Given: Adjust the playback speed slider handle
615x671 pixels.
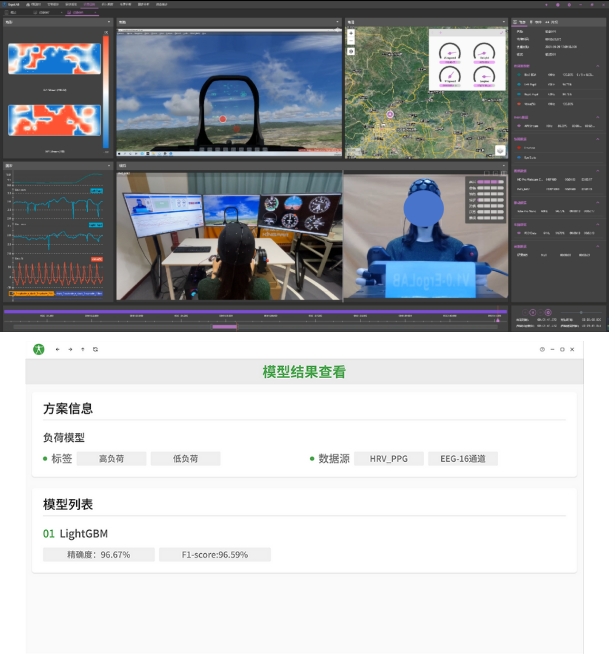Looking at the screenshot, I should (x=581, y=312).
